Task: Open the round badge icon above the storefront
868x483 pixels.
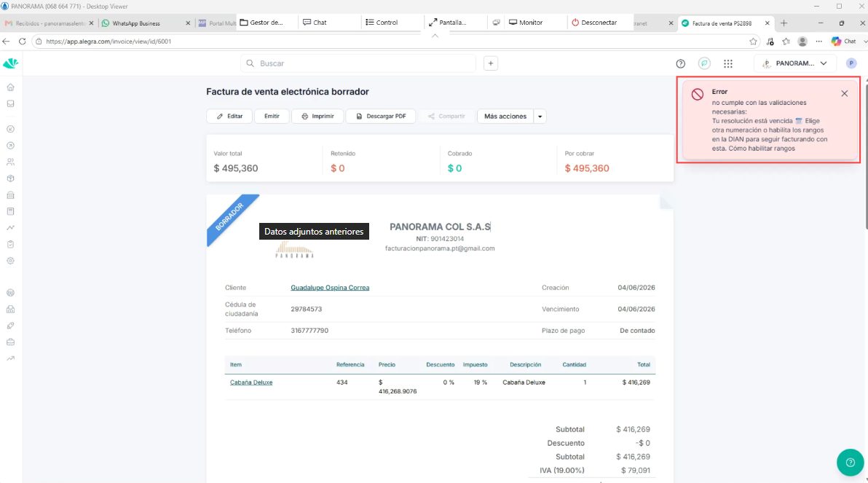Action: (10, 292)
